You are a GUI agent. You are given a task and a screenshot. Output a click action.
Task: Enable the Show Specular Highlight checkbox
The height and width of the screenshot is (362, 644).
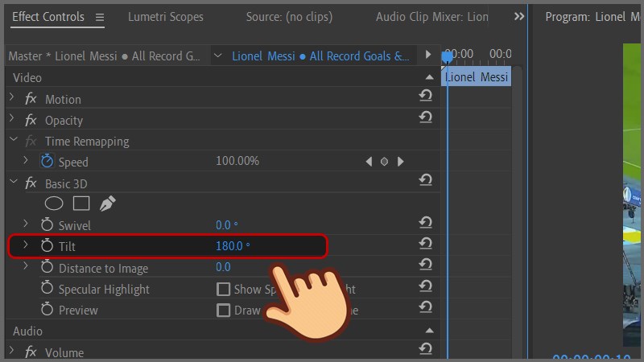pos(223,290)
